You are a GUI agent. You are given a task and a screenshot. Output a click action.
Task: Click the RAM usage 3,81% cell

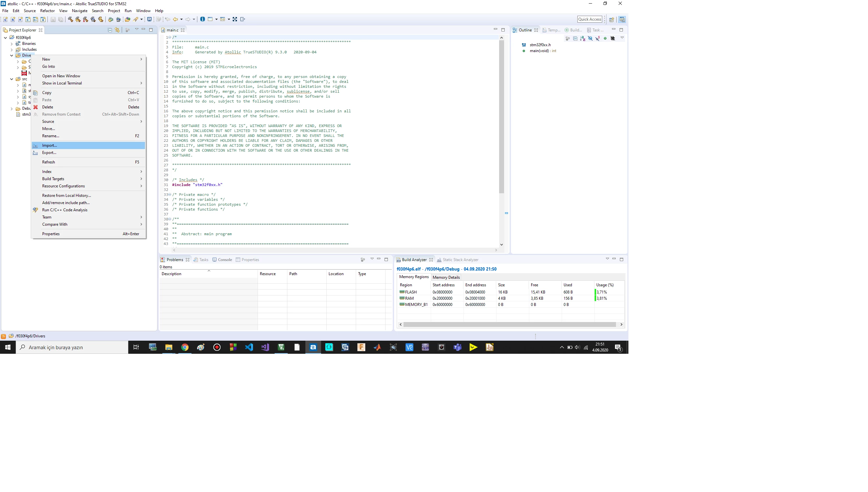pos(609,298)
